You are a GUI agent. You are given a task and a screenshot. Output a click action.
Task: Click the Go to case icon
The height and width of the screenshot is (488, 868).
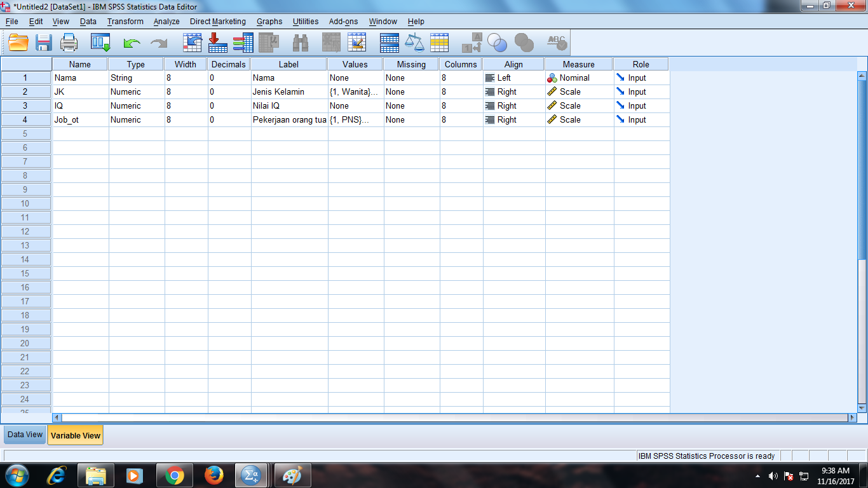click(x=192, y=43)
